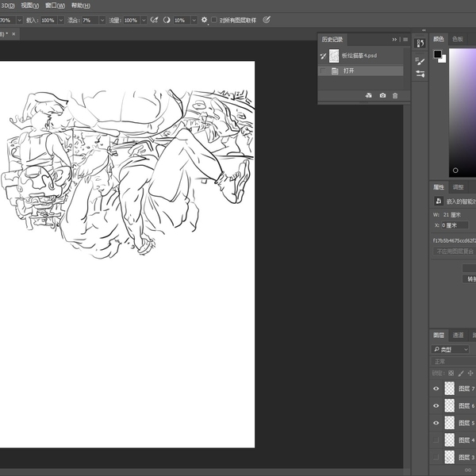Select the 属性 panel tab

click(439, 187)
